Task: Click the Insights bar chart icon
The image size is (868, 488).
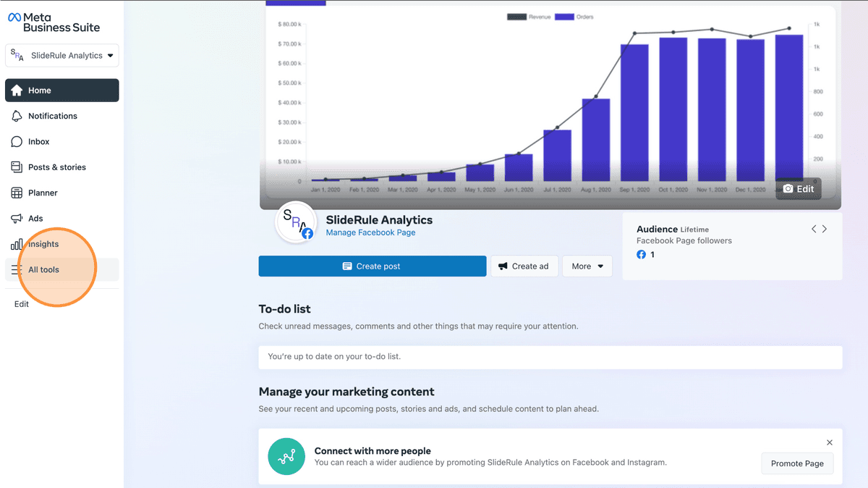Action: [17, 244]
